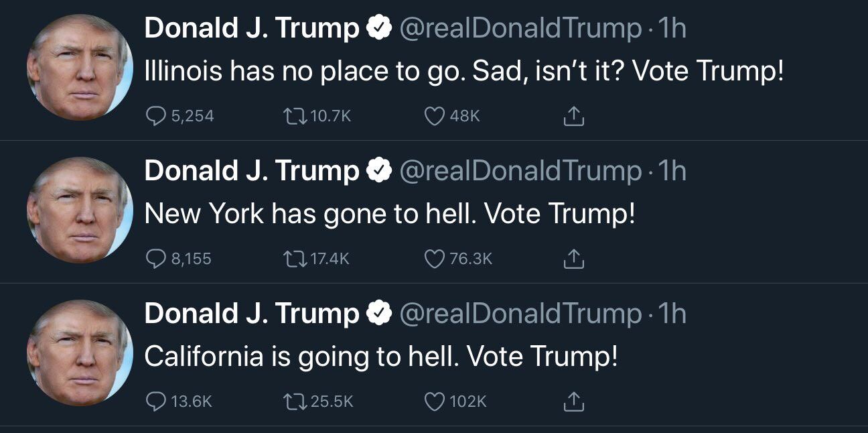Open profile picture on California tweet
Screen dimensions: 868x433
[x=79, y=353]
